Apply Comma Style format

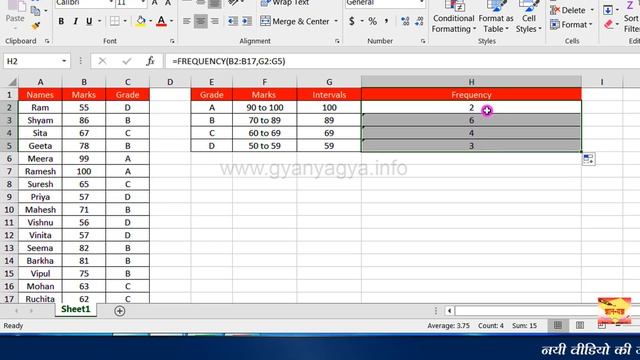click(386, 21)
